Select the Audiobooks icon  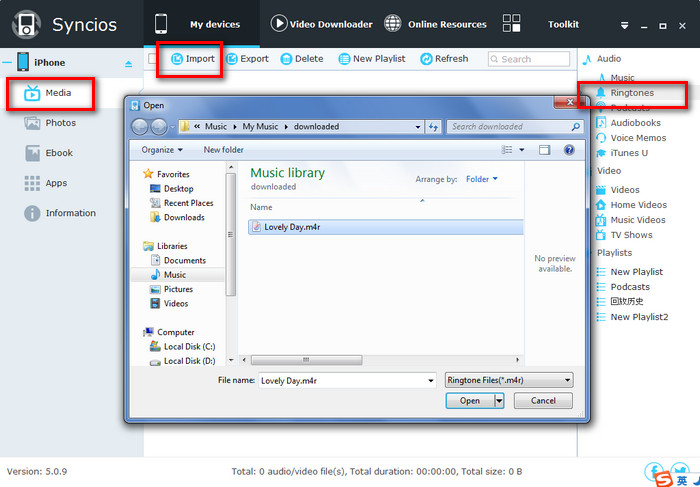tap(601, 123)
